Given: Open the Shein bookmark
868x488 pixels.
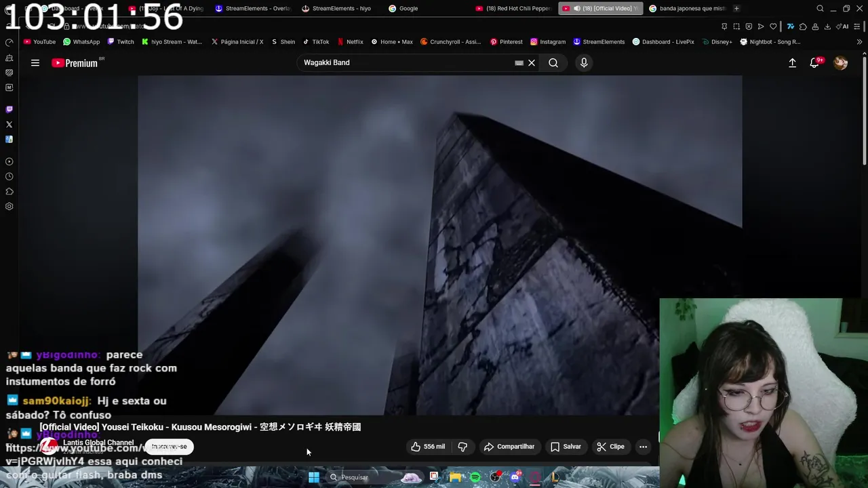Looking at the screenshot, I should tap(283, 42).
